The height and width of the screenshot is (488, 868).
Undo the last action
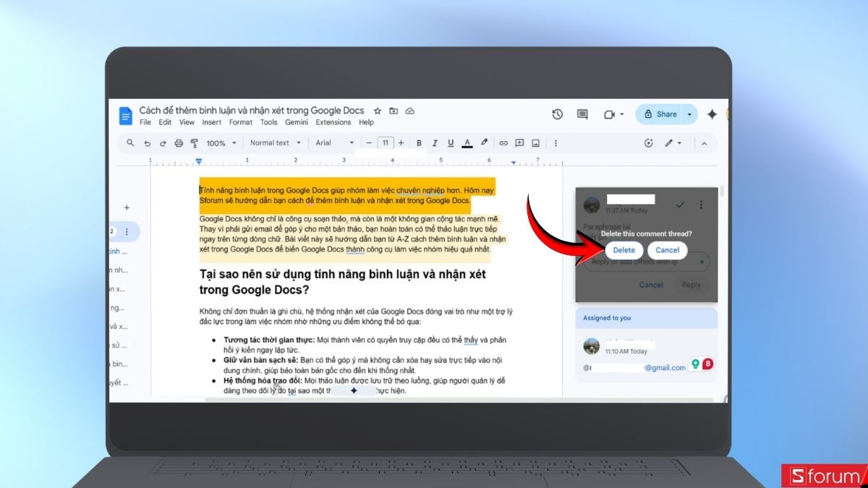pos(147,143)
